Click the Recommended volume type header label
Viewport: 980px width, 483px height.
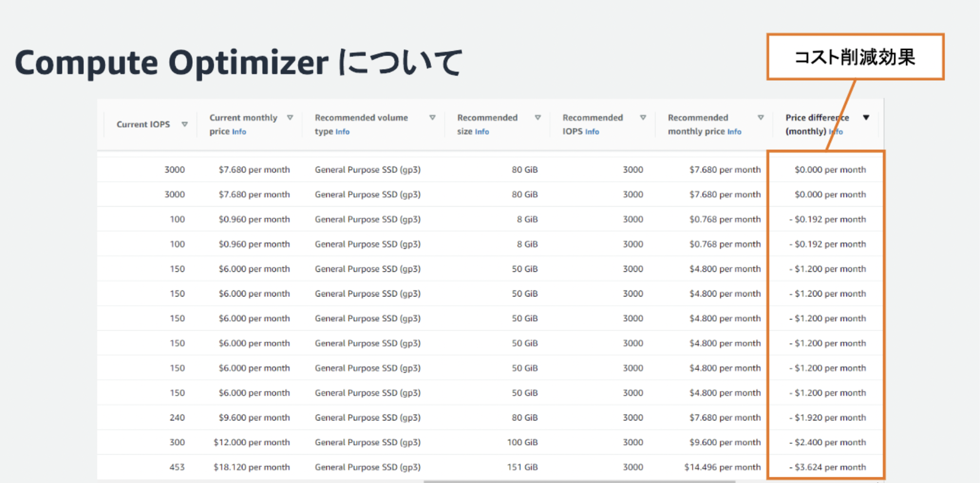(362, 124)
